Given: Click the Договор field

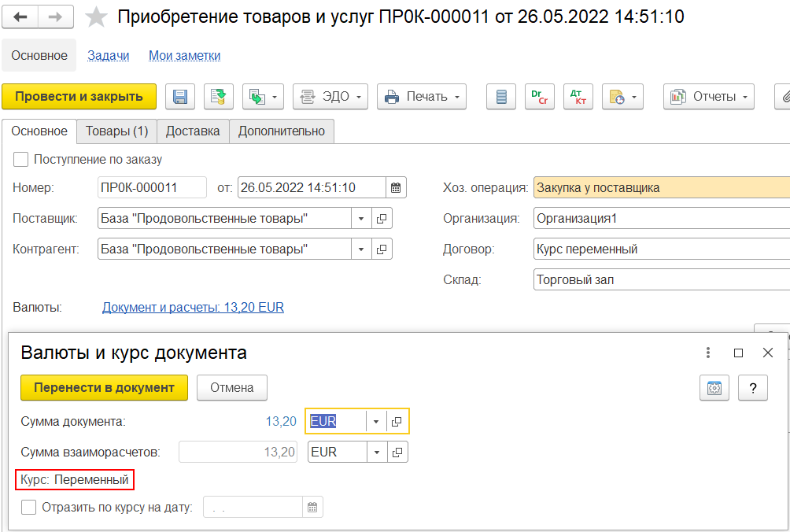Looking at the screenshot, I should pos(662,249).
